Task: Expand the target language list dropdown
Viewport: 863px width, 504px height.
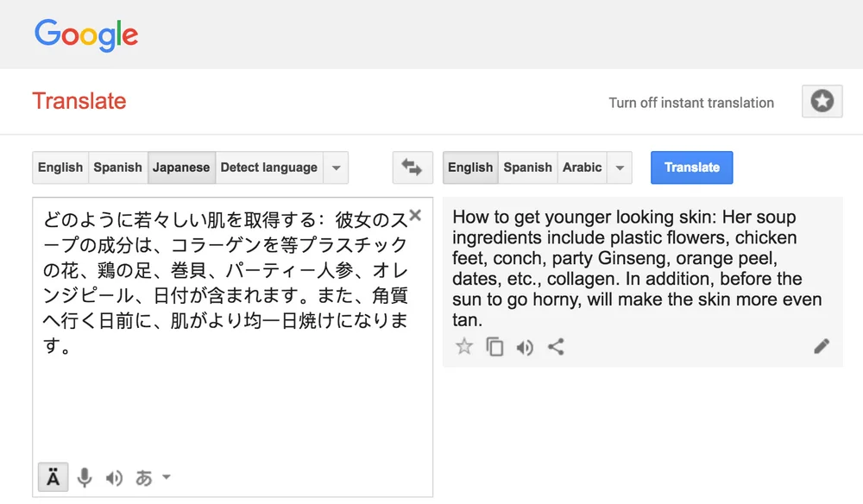Action: tap(620, 167)
